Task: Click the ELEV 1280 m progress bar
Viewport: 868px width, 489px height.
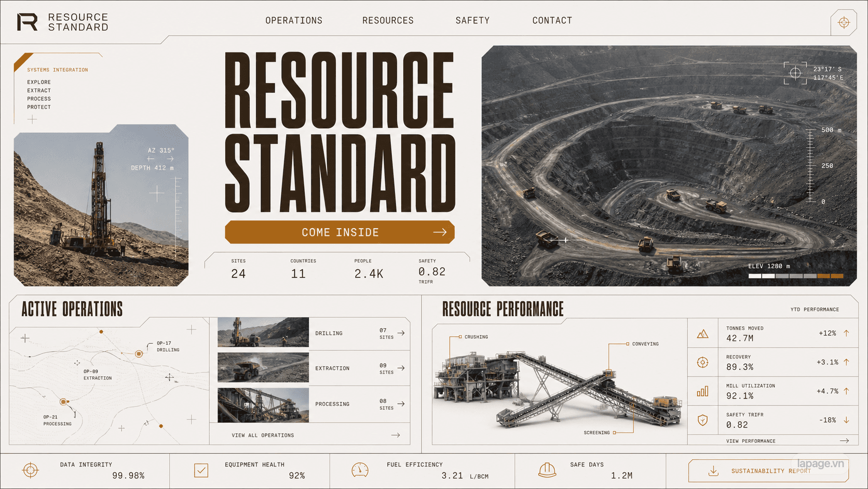Action: pos(796,276)
